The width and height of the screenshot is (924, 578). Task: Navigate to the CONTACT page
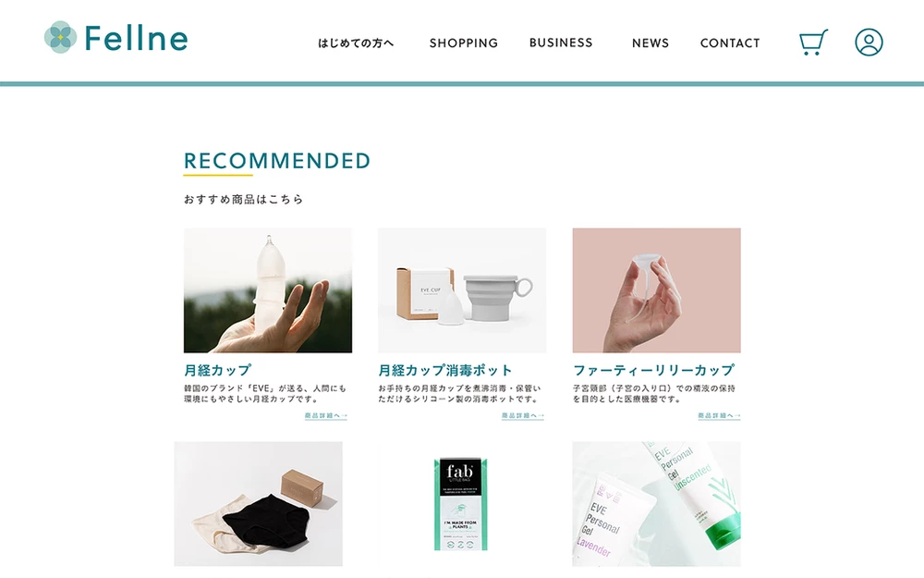click(730, 43)
